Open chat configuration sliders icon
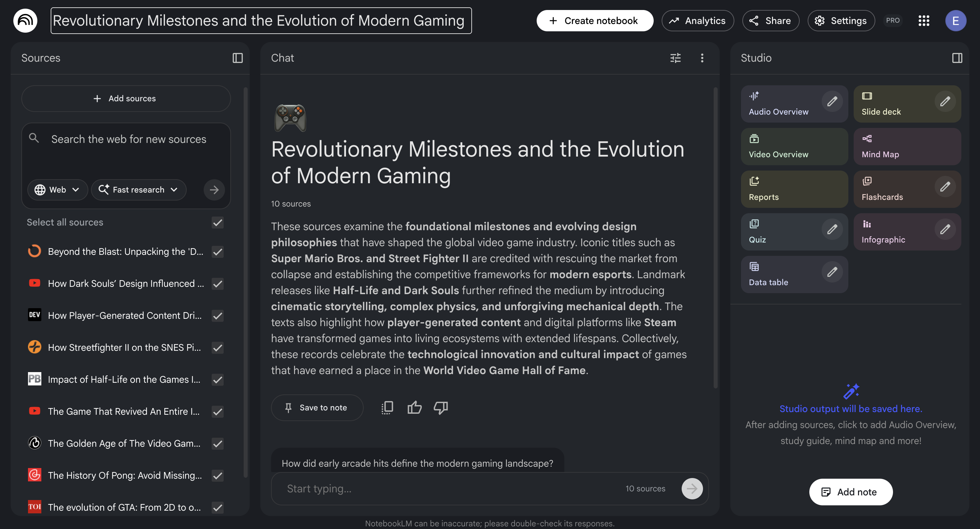This screenshot has width=980, height=529. 675,58
